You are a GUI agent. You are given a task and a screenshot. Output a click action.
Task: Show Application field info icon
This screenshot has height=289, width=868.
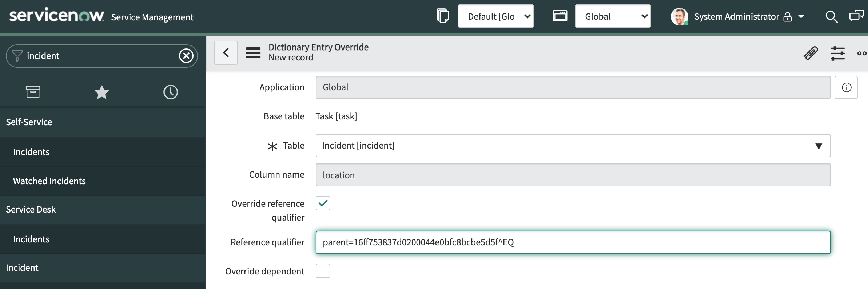coord(846,87)
